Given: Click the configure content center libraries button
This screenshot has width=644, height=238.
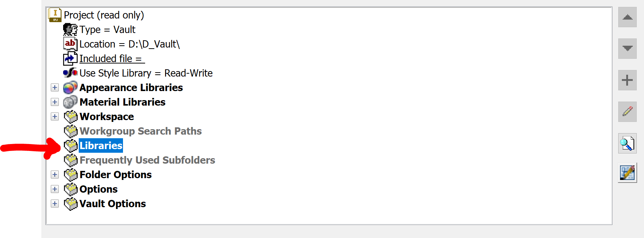Looking at the screenshot, I should 627,173.
